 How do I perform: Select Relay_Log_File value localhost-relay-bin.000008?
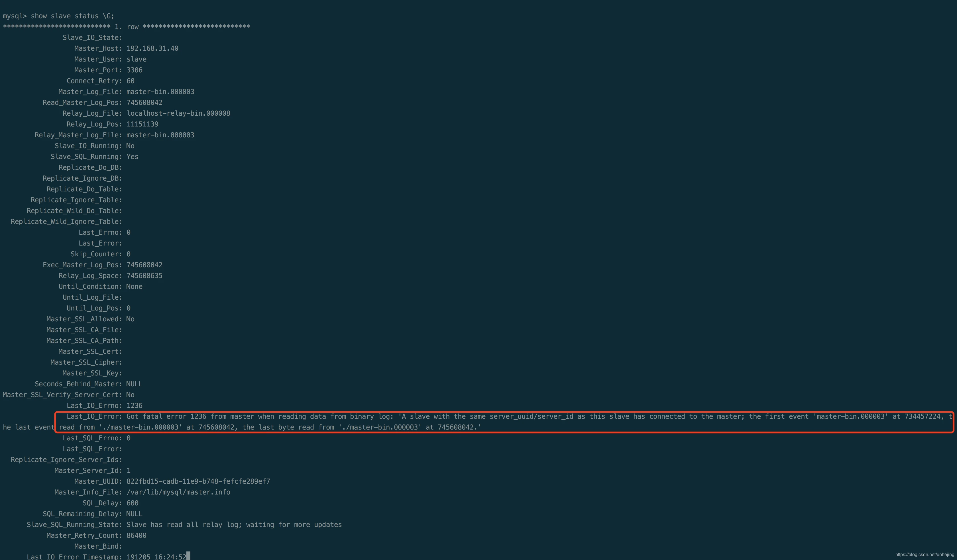178,113
